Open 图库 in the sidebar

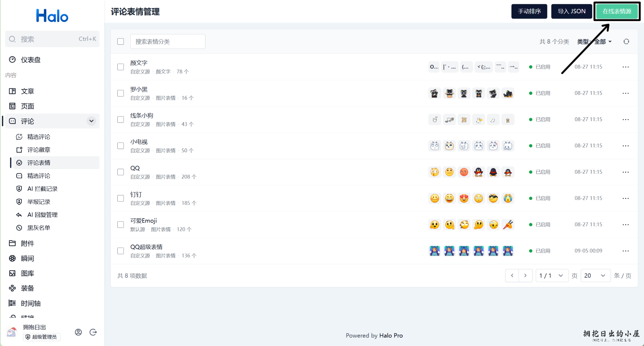pyautogui.click(x=52, y=273)
